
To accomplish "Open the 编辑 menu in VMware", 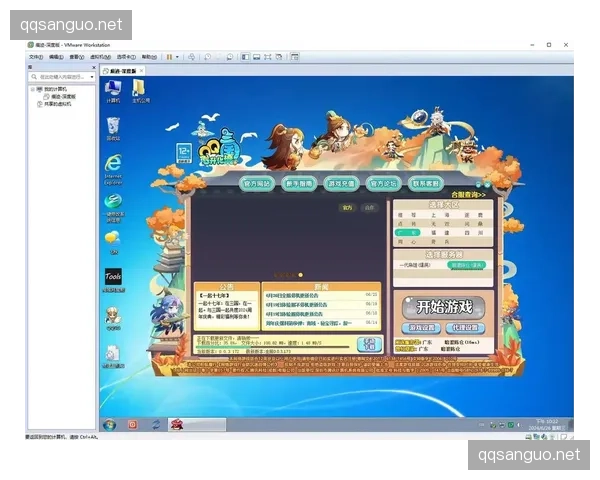I will [56, 57].
